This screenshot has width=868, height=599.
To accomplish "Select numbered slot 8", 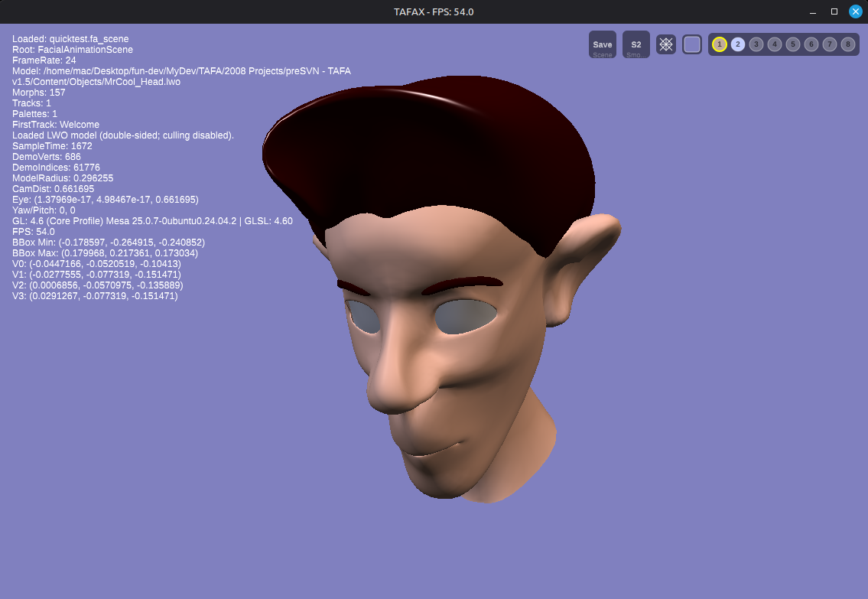I will tap(848, 44).
